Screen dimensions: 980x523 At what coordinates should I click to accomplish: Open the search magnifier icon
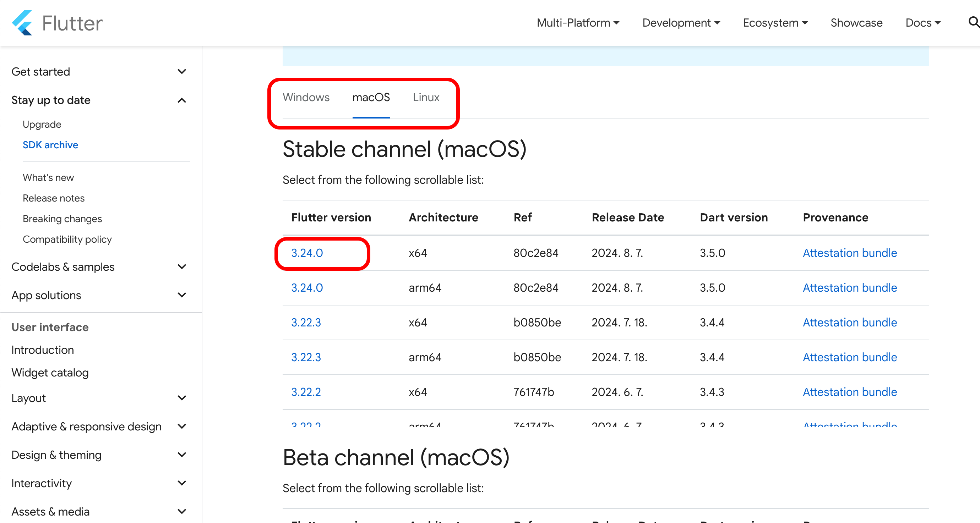(973, 22)
